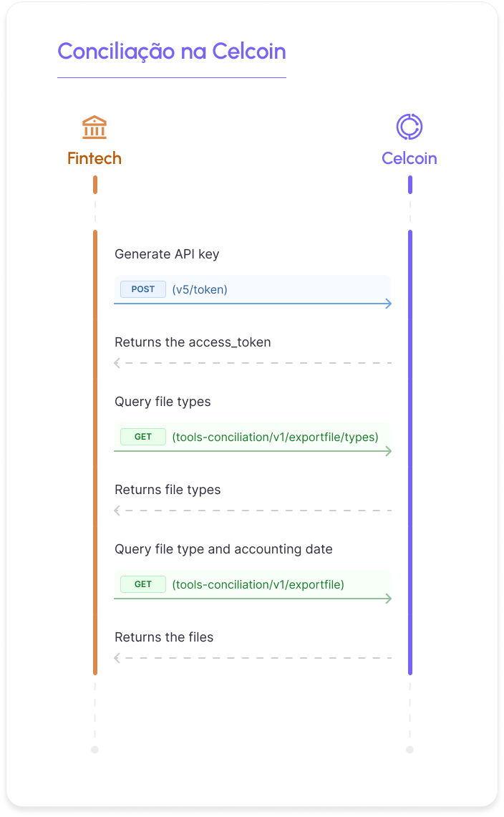
Task: Click the POST method badge
Action: (142, 289)
